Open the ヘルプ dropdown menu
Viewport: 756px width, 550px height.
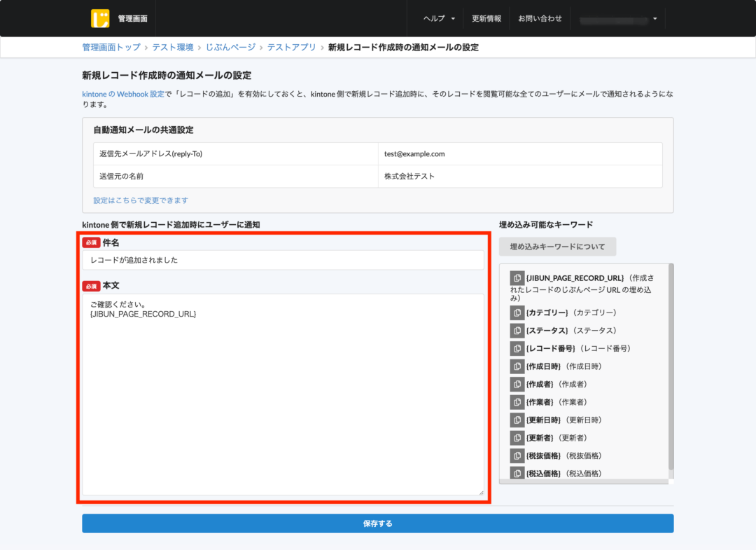point(437,18)
